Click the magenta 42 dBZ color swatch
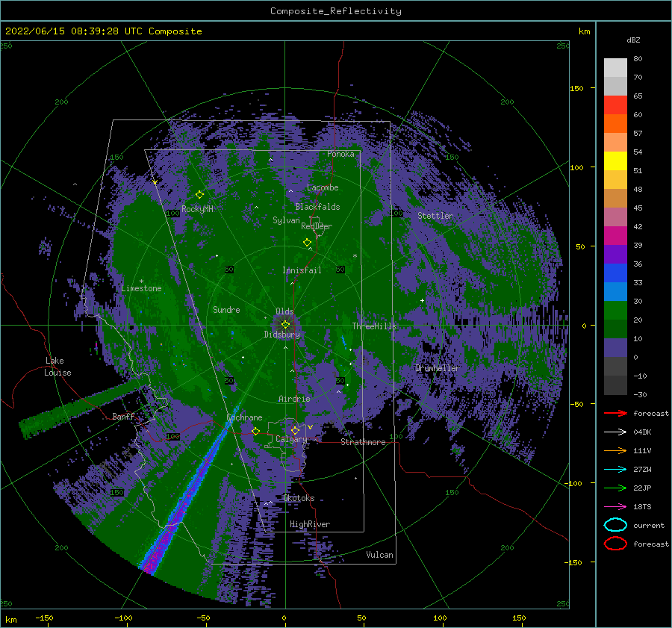 pyautogui.click(x=615, y=235)
